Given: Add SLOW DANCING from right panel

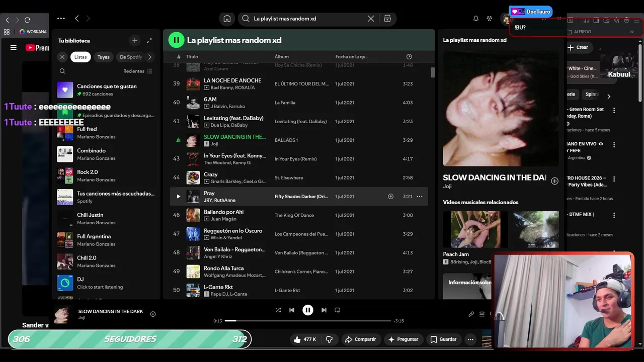Looking at the screenshot, I should click(554, 181).
